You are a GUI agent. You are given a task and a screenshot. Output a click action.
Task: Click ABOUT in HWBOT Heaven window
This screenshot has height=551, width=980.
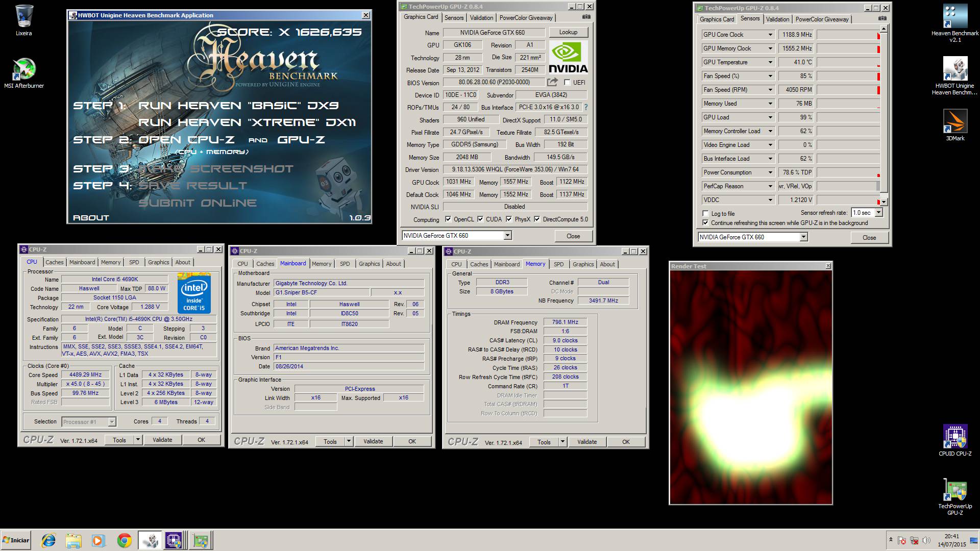click(x=91, y=218)
